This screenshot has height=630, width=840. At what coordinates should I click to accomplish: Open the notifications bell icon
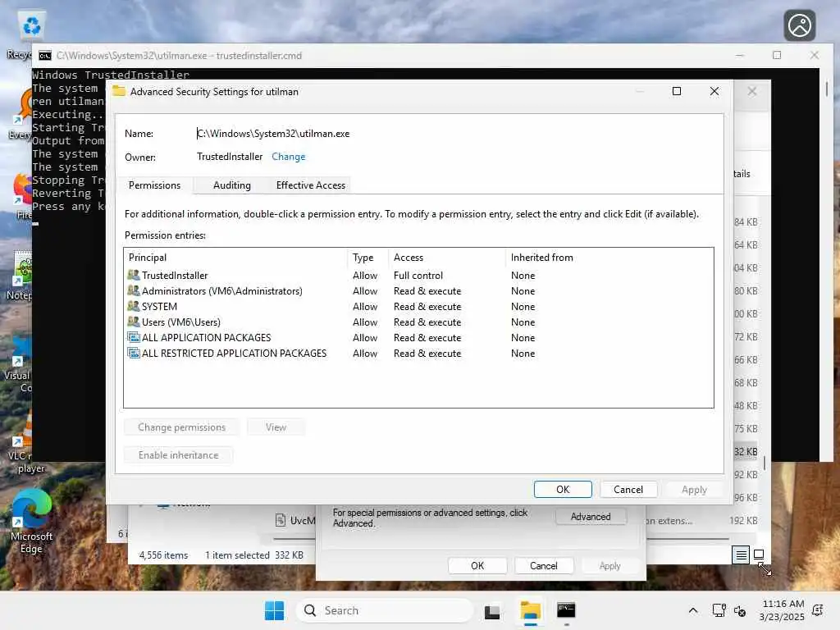(x=818, y=610)
